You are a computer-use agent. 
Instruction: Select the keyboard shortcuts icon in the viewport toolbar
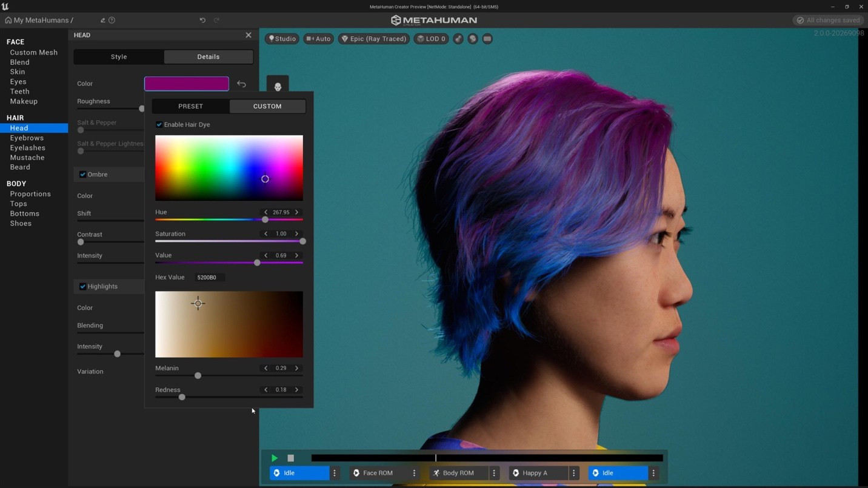click(x=487, y=39)
